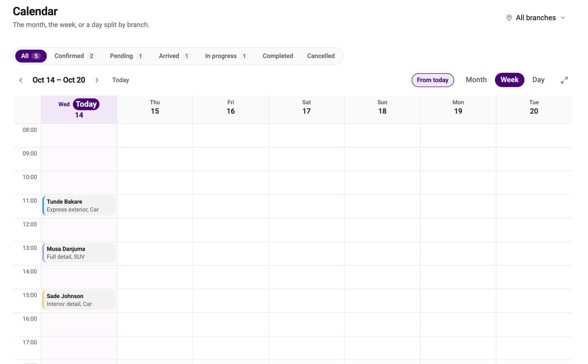Switch to Week view
588x364 pixels.
pos(509,80)
